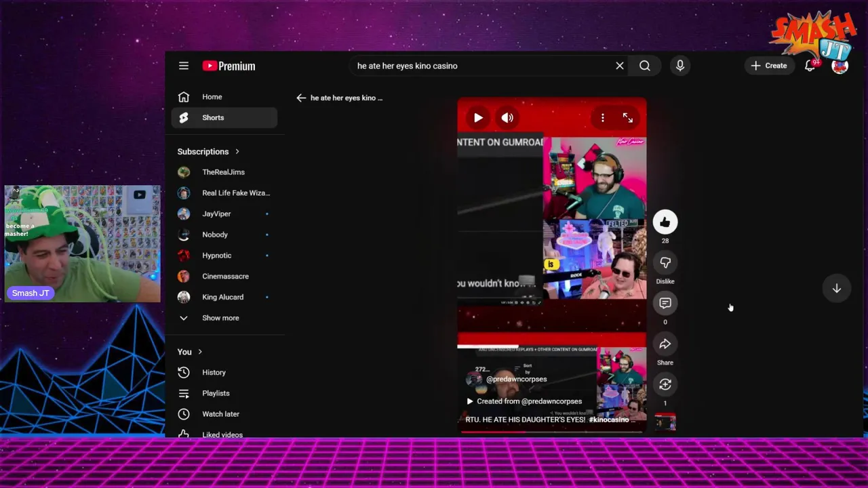Click the Short's progress bar

point(552,431)
